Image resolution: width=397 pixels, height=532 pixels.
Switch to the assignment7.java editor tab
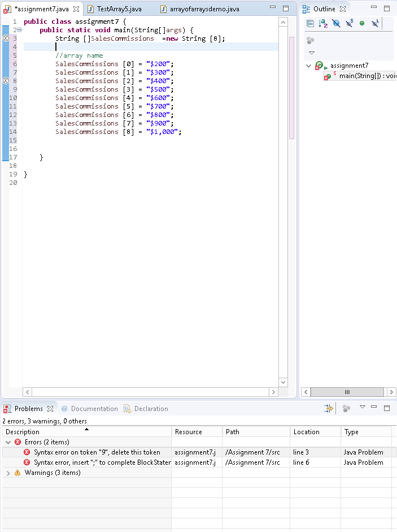coord(41,9)
